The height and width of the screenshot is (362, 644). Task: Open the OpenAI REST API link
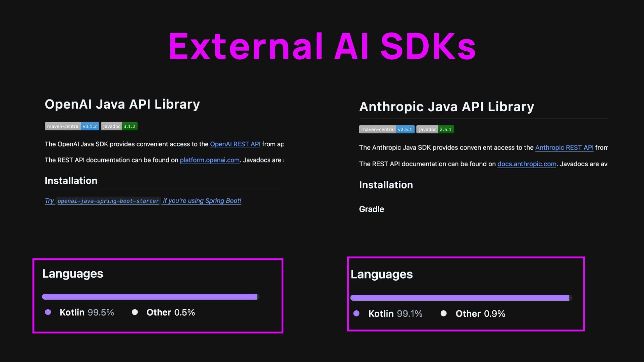point(235,144)
